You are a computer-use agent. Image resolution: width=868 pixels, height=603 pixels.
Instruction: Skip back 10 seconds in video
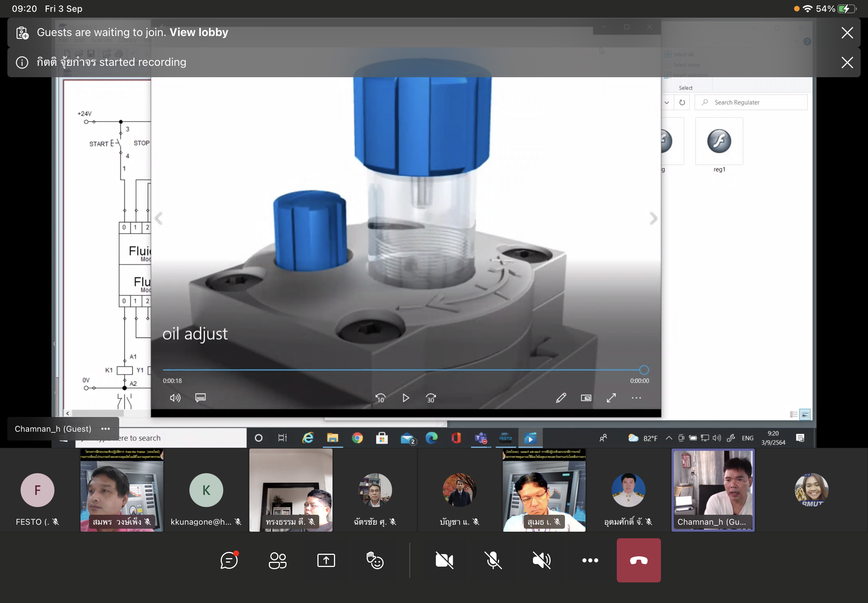380,398
